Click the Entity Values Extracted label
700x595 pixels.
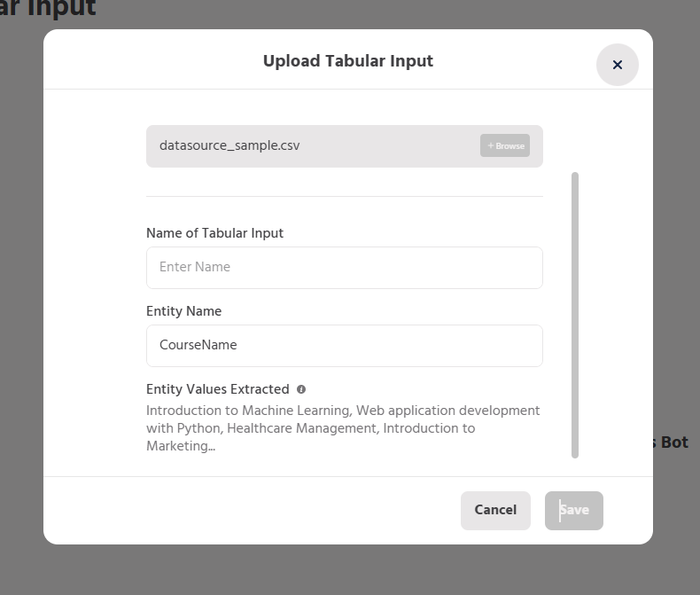pos(217,389)
